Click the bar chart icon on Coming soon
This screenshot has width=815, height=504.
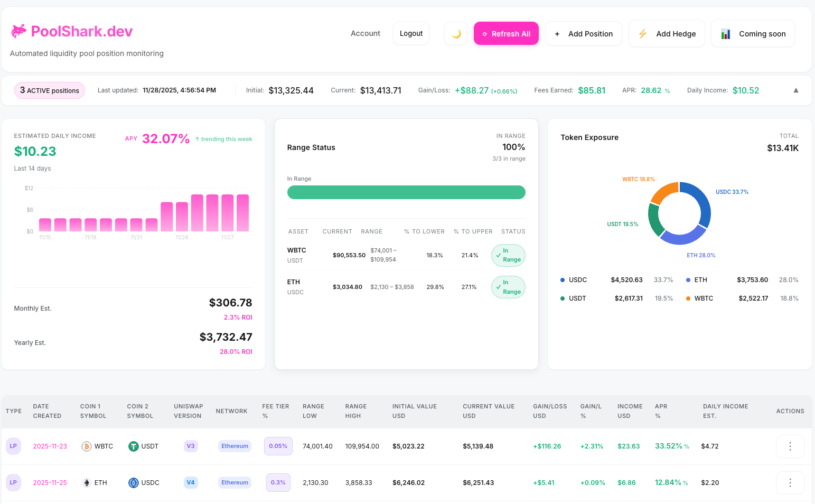point(726,33)
